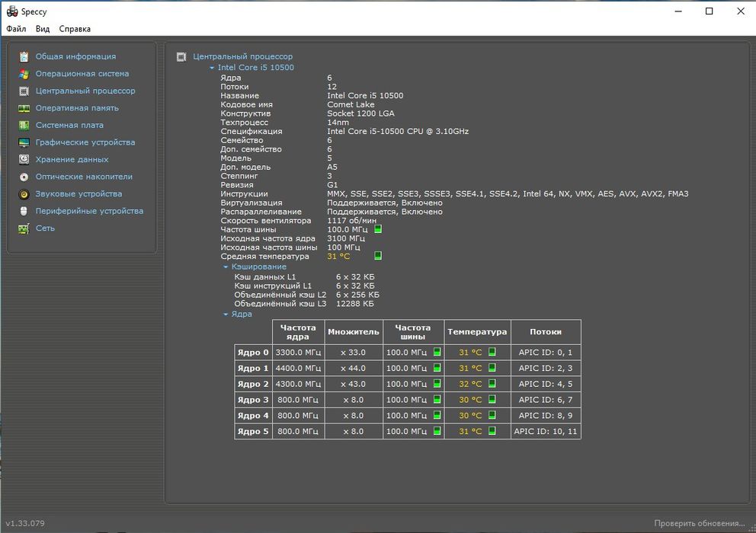
Task: Select the Оптические накопители disc icon
Action: point(24,177)
